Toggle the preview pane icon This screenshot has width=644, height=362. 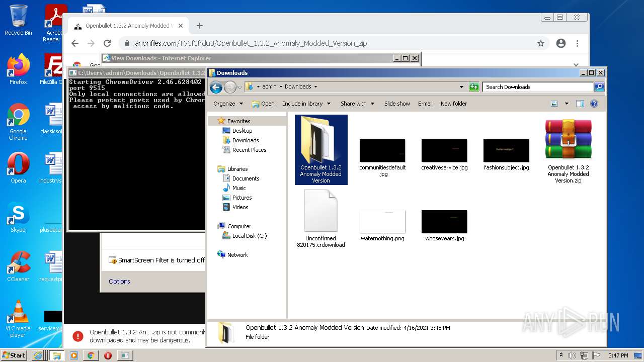click(580, 104)
